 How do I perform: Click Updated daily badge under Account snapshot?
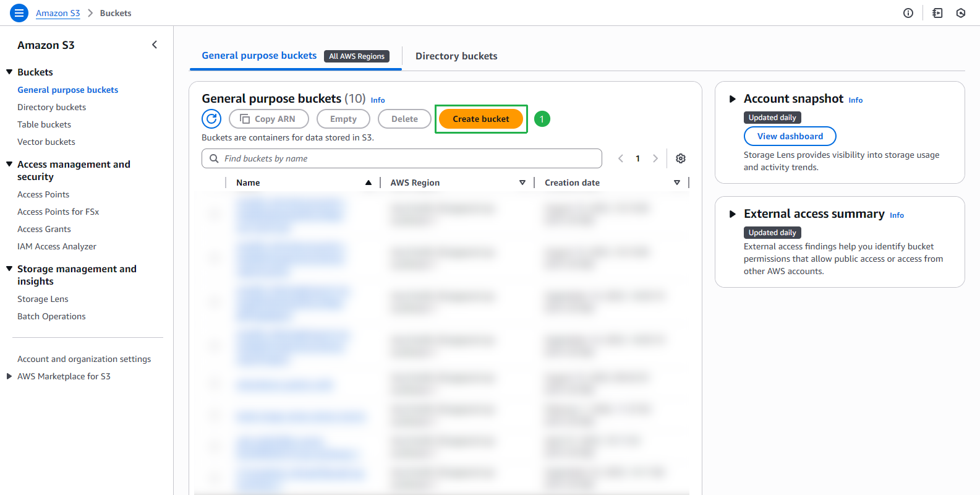772,118
